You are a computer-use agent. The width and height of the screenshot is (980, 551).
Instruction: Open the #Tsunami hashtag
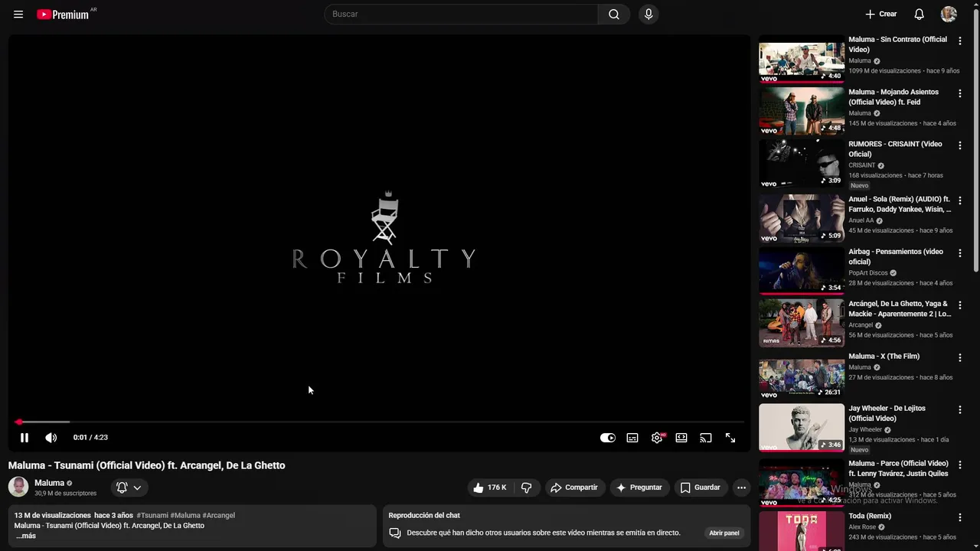pos(152,515)
